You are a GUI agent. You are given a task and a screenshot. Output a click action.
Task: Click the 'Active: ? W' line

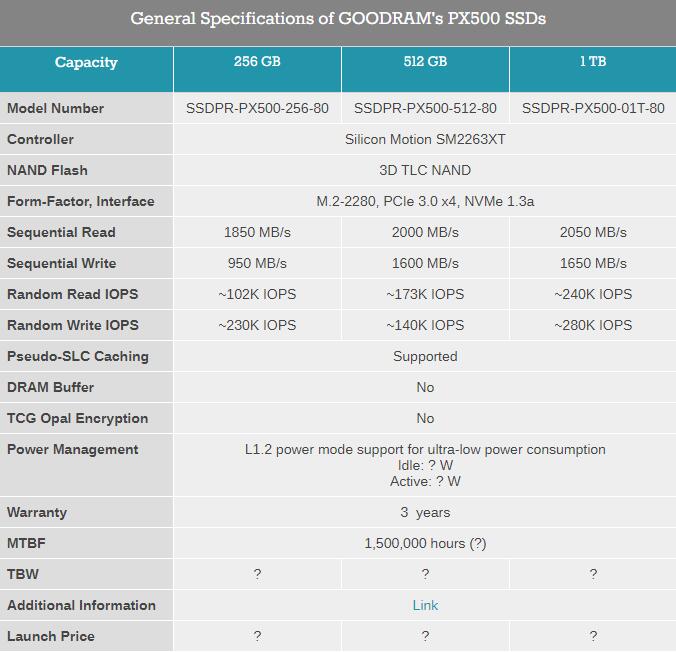[x=425, y=482]
